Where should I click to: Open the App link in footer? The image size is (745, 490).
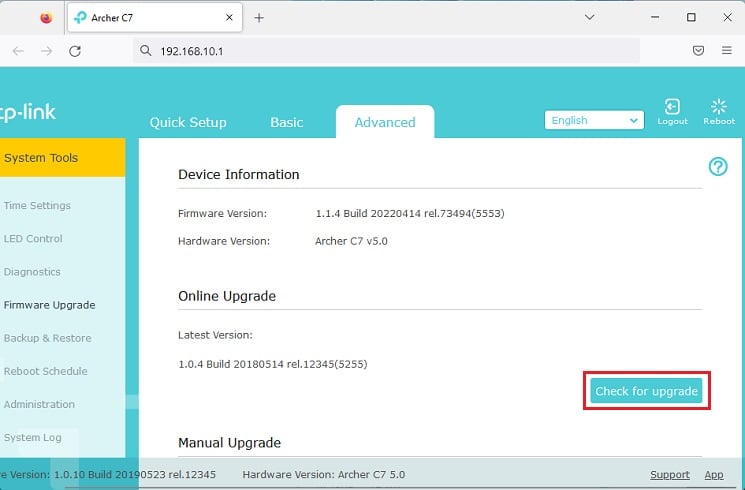[x=714, y=475]
